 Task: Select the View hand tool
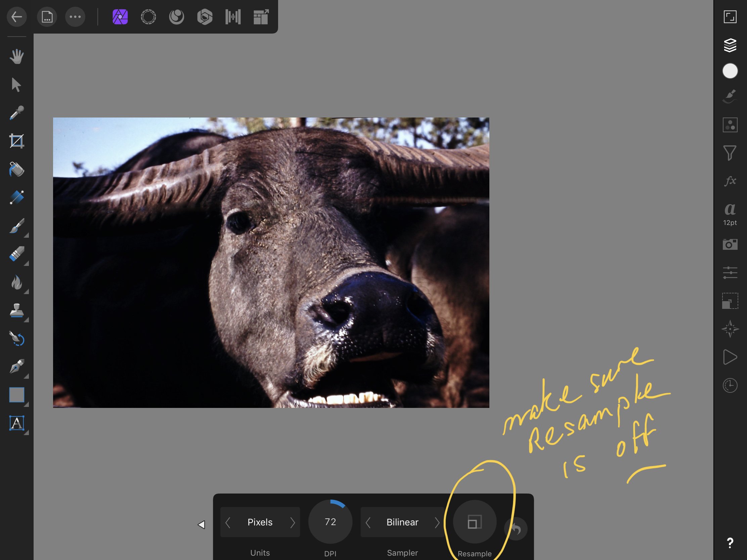click(16, 56)
